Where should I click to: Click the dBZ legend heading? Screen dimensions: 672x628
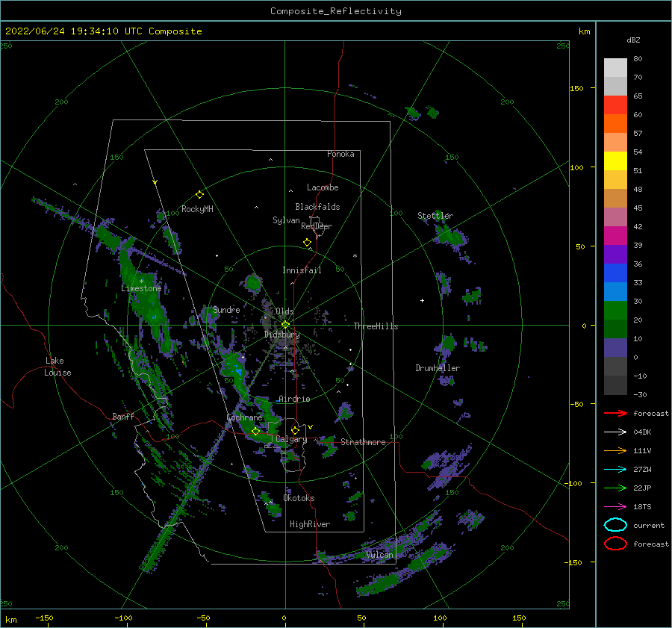633,40
